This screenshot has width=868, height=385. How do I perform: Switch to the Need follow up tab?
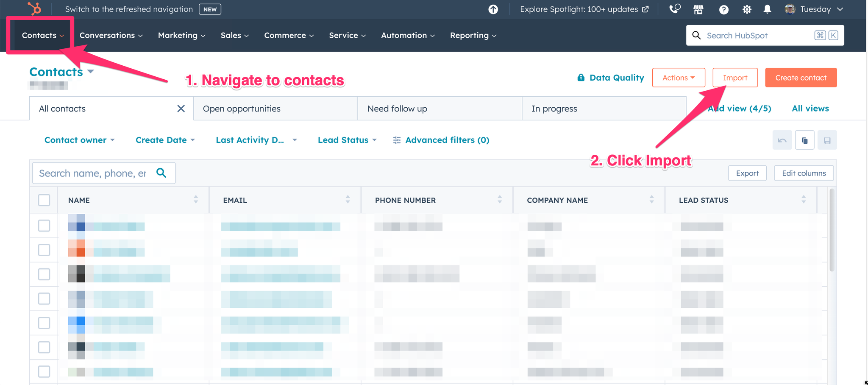(x=440, y=109)
